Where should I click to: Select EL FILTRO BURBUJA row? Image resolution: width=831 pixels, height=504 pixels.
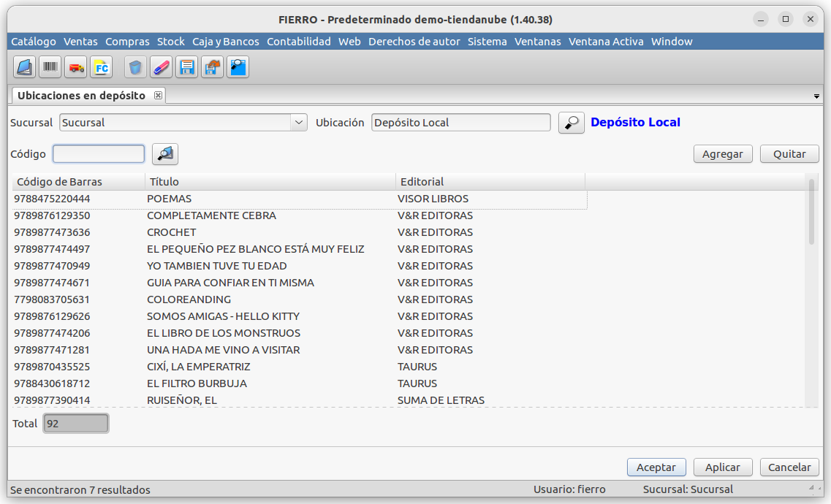point(300,383)
